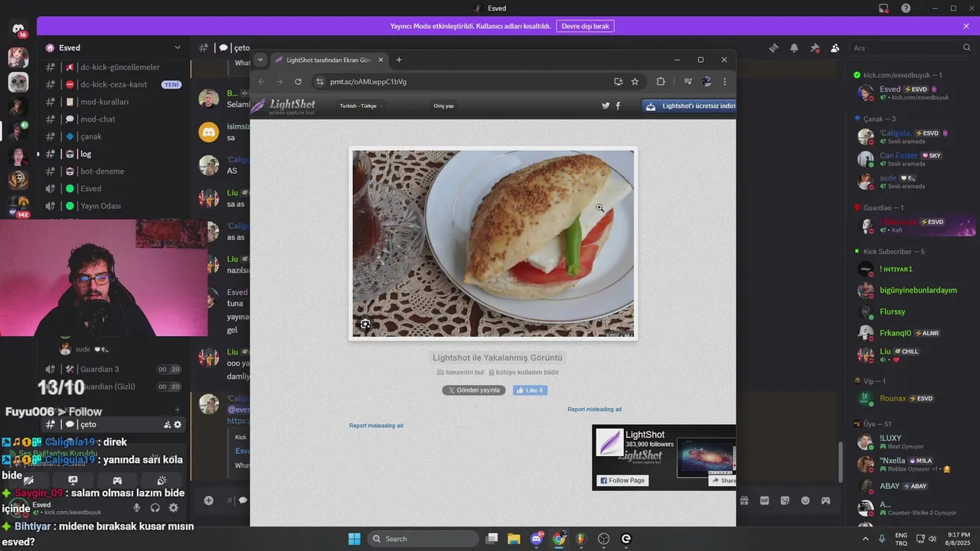
Task: Click install app icon in address bar
Action: tap(618, 81)
